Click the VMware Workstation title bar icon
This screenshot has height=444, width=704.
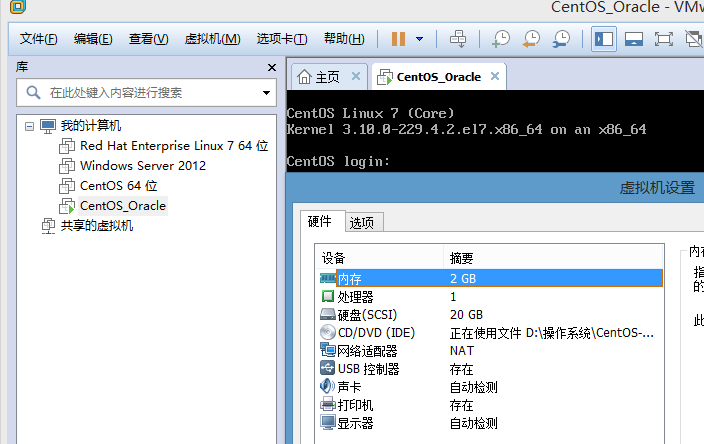pos(18,6)
